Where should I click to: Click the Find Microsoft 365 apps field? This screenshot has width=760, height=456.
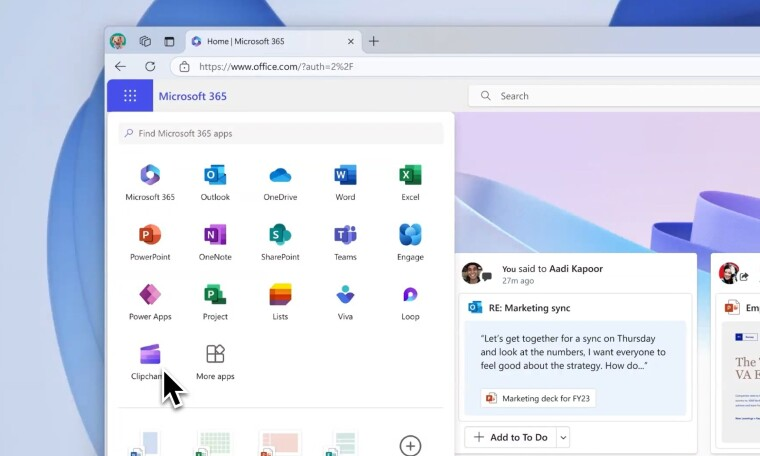[281, 133]
